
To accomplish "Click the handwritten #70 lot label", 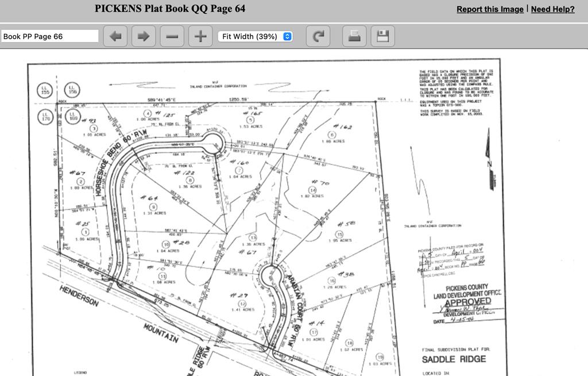I will coord(320,183).
